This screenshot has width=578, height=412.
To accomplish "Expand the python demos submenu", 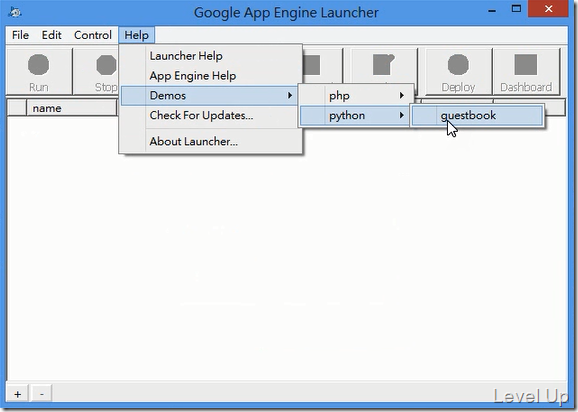I will tap(355, 116).
